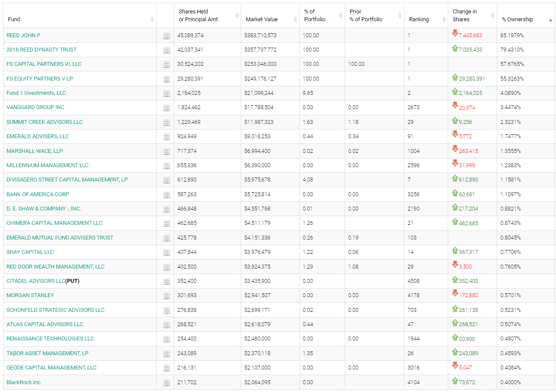This screenshot has width=556, height=392.
Task: Click grid icon for CITADEL ADVISORS LLC (PUT)
Action: [167, 282]
